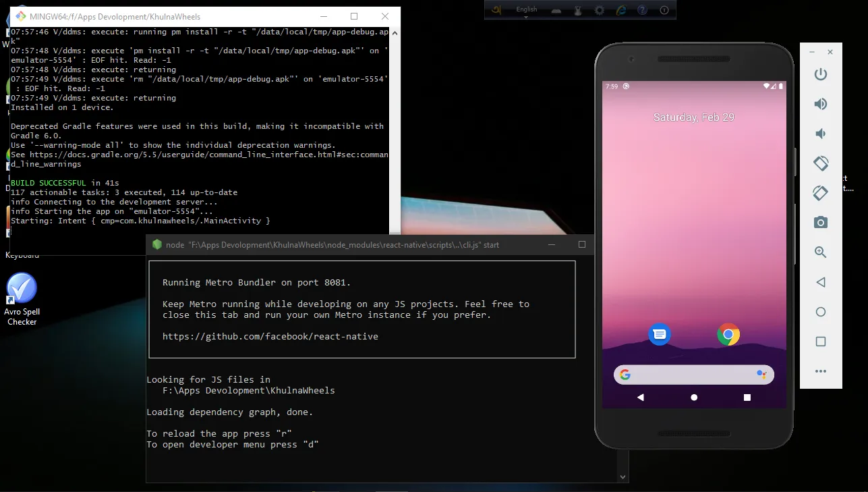Minimize the node Metro Bundler window
The height and width of the screenshot is (492, 868).
pyautogui.click(x=551, y=244)
